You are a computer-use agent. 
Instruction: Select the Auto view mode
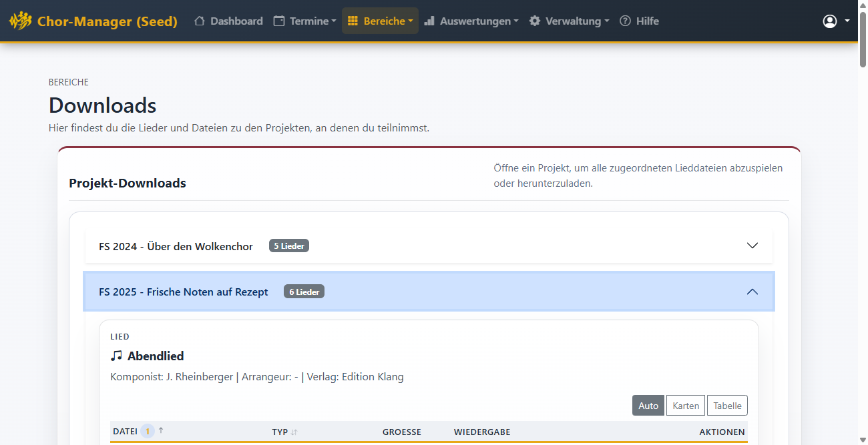[x=648, y=406]
